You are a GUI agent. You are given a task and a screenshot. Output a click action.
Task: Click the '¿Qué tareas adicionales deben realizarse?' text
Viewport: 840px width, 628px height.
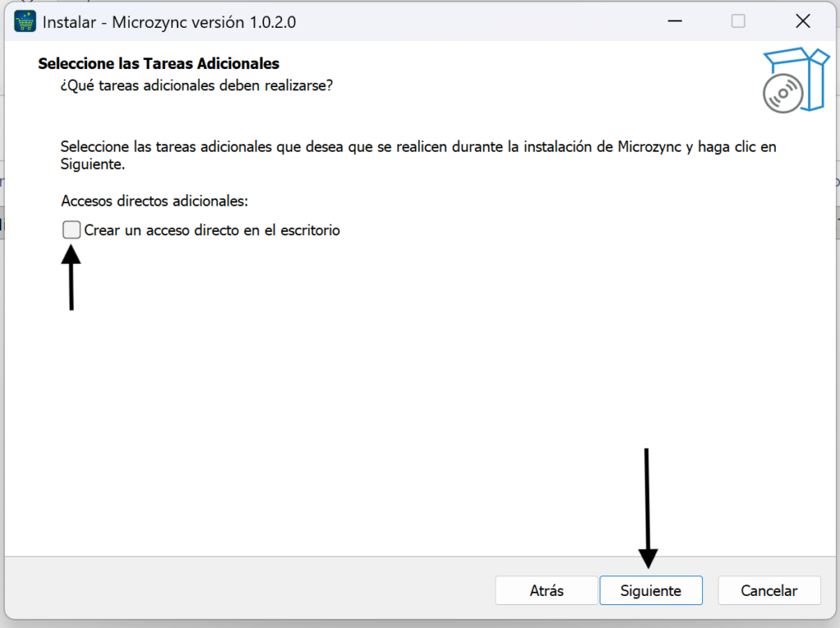tap(197, 85)
